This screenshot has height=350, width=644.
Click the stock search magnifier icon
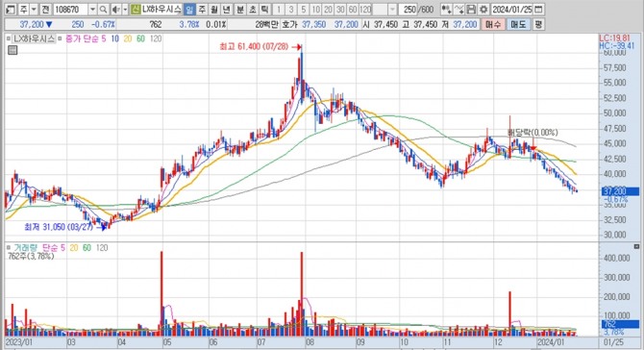point(104,10)
